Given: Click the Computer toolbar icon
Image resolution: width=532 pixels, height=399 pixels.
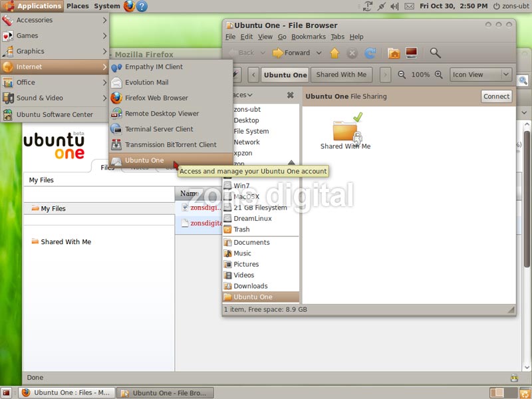Looking at the screenshot, I should coord(411,53).
